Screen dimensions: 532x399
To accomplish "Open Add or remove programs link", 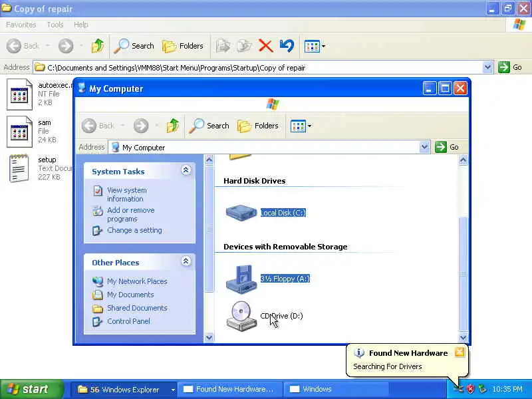I will pyautogui.click(x=130, y=214).
